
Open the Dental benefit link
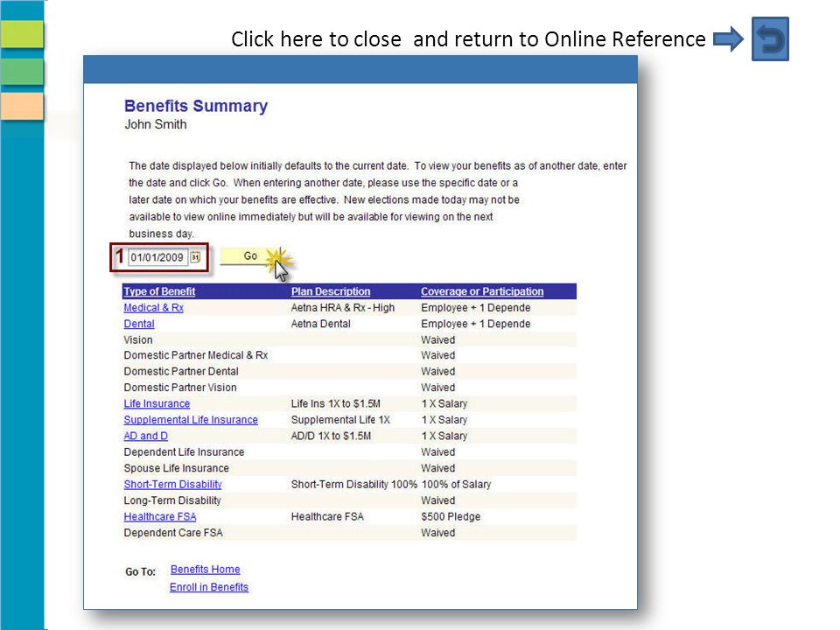139,324
